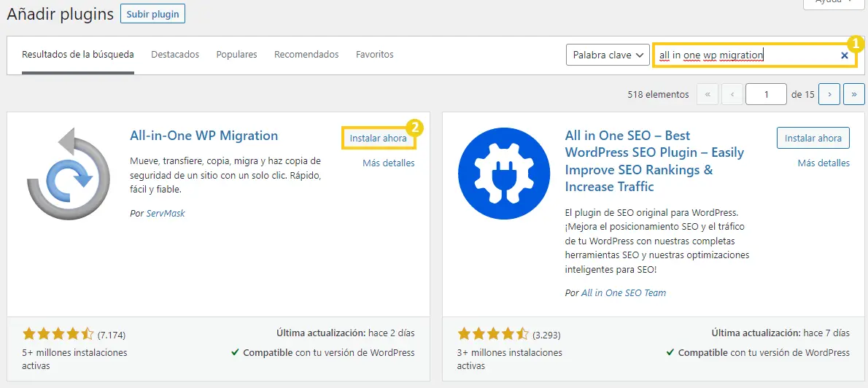The image size is (868, 388).
Task: Click the 3.293 rating stars
Action: point(493,334)
